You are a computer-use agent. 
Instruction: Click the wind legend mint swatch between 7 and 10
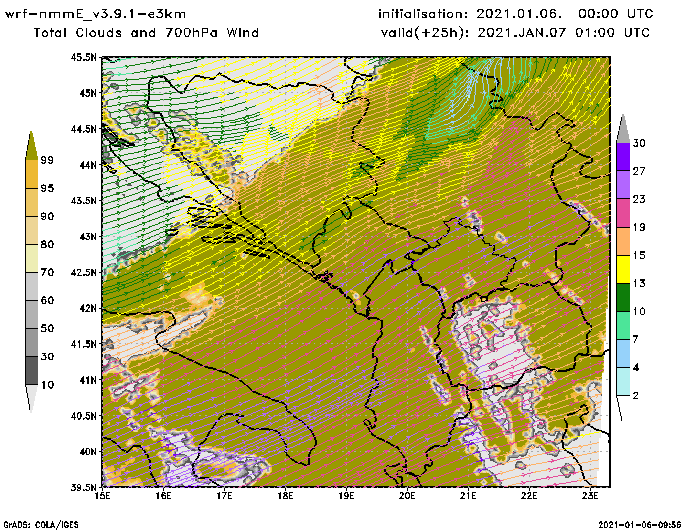pyautogui.click(x=623, y=326)
